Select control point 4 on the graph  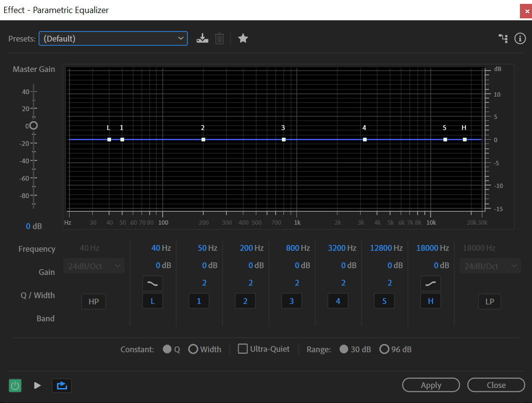tap(365, 140)
